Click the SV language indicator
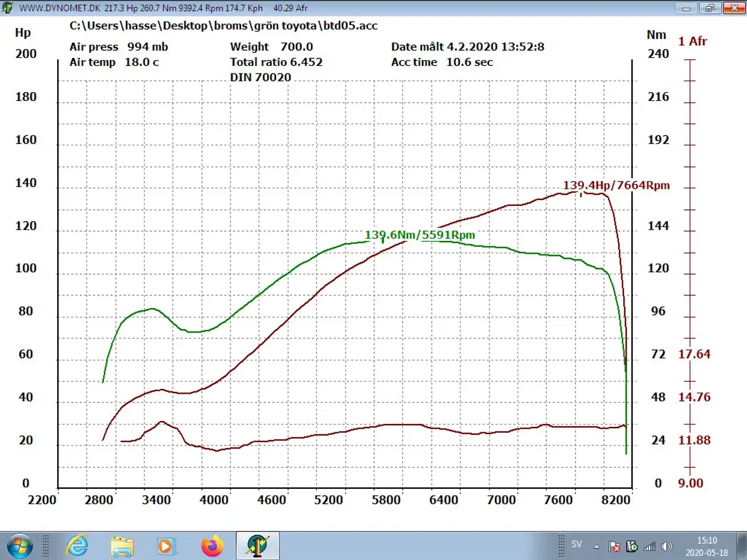 (x=577, y=544)
